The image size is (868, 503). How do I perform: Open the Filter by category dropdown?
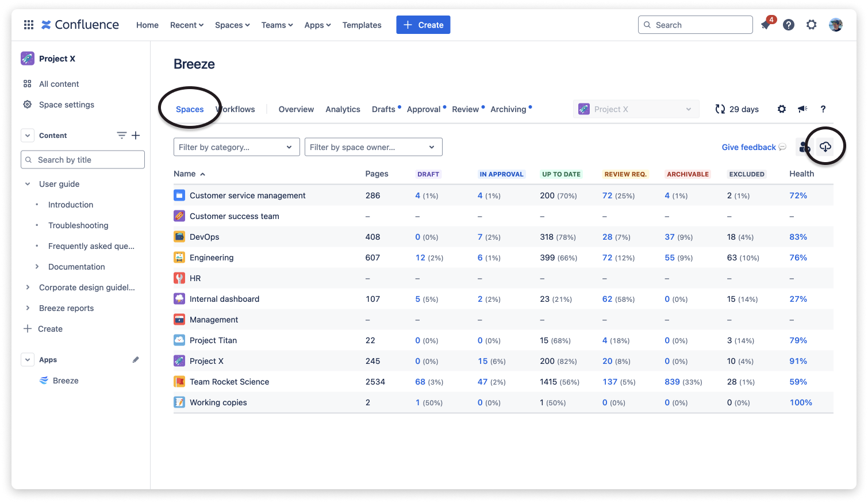pos(237,147)
